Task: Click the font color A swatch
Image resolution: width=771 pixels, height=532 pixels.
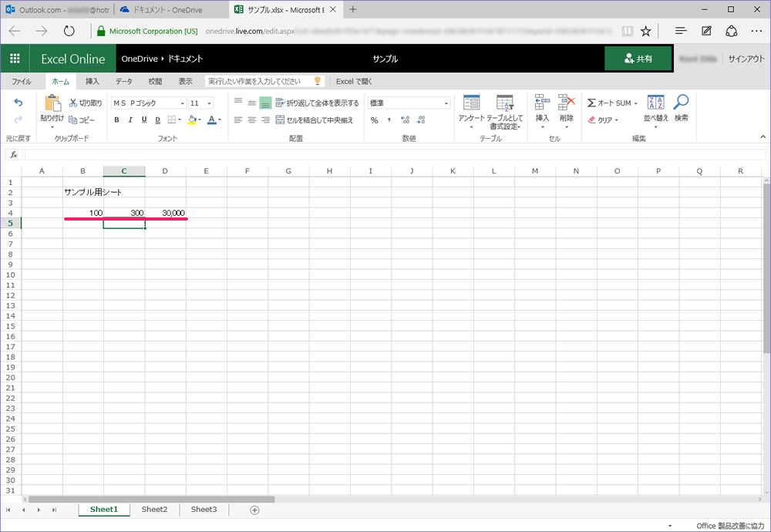Action: pos(211,120)
